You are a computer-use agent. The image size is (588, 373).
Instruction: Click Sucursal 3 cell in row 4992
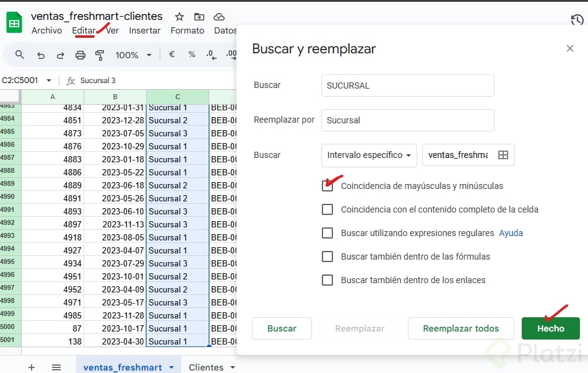tap(178, 224)
